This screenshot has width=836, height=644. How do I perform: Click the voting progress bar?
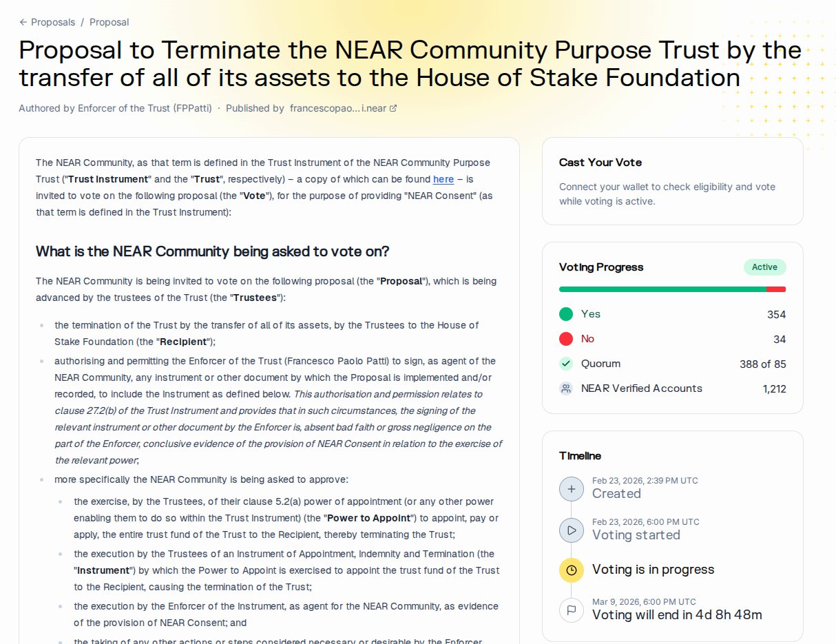tap(661, 289)
